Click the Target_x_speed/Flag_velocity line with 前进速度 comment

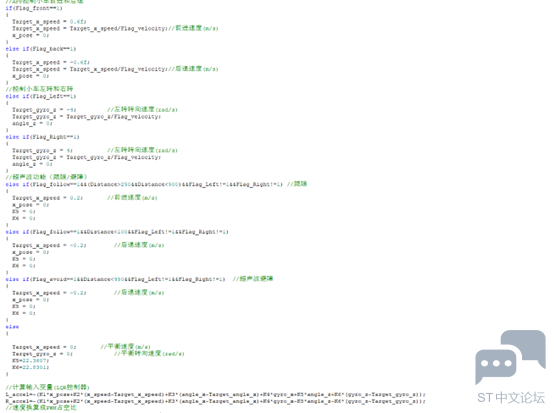(115, 29)
